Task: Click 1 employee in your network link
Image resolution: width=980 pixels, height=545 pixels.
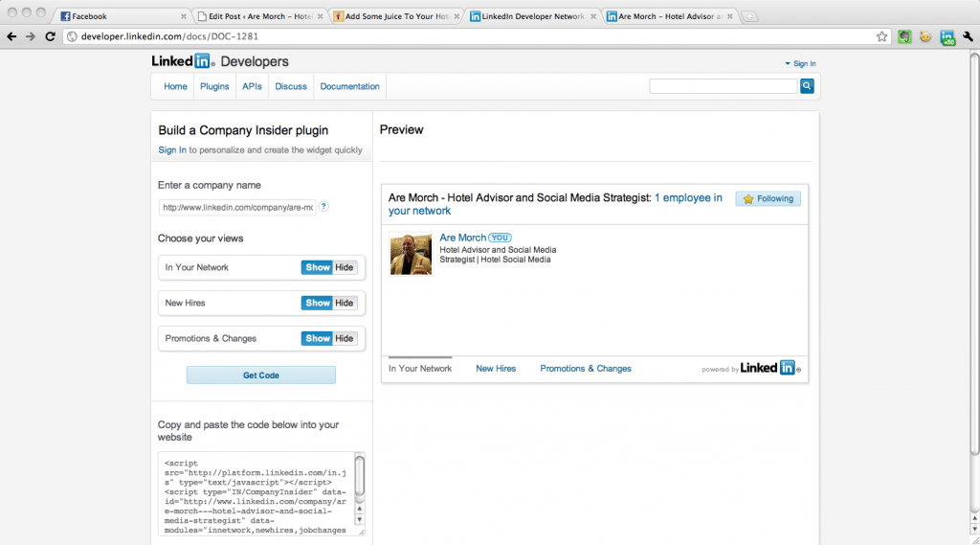Action: point(555,204)
